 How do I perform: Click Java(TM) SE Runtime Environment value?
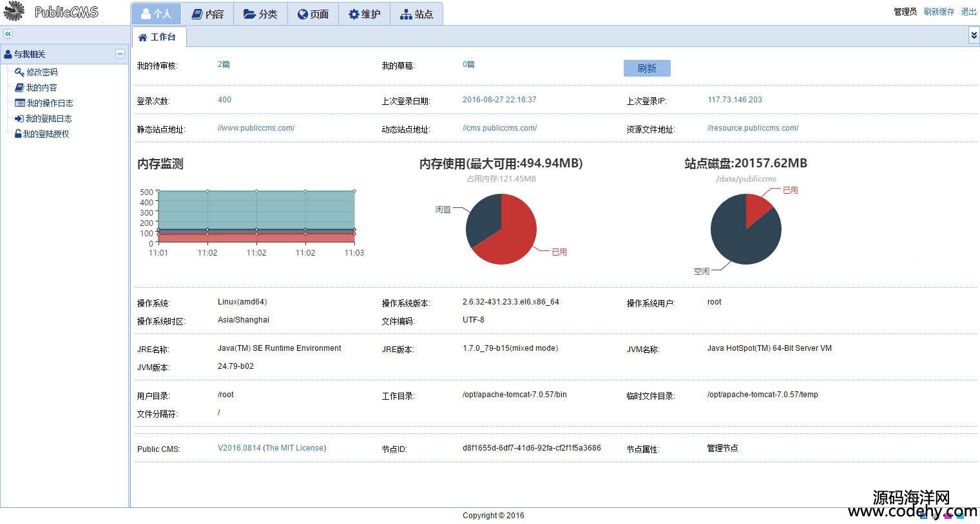pos(280,348)
